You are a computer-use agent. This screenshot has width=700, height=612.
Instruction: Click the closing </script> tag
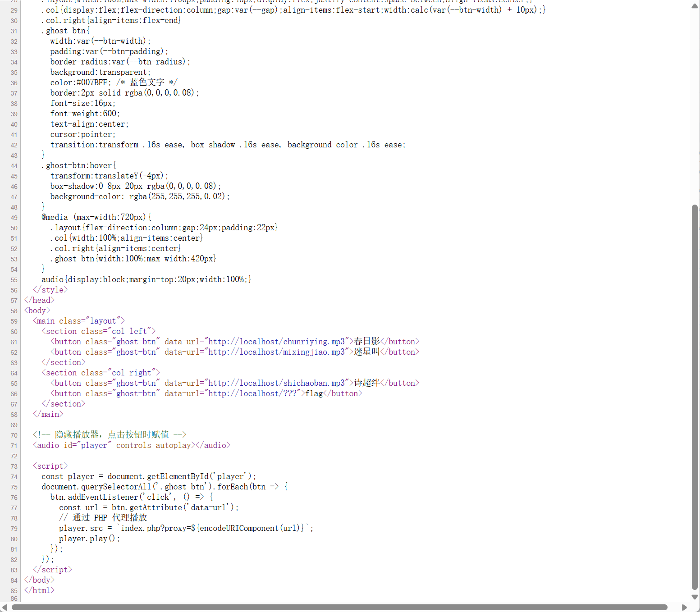pyautogui.click(x=52, y=570)
